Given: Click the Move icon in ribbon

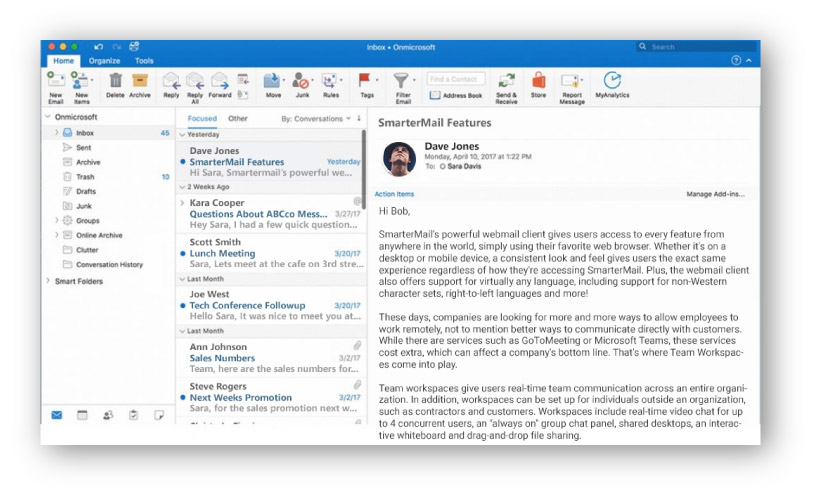Looking at the screenshot, I should pyautogui.click(x=272, y=81).
